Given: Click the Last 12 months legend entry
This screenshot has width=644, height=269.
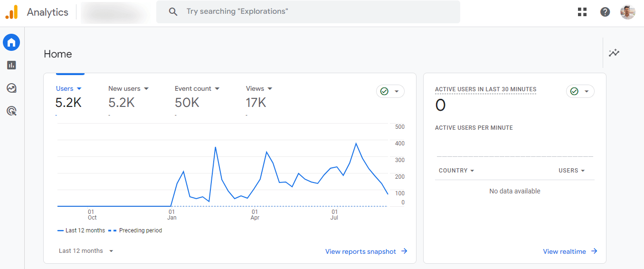Looking at the screenshot, I should click(81, 231).
